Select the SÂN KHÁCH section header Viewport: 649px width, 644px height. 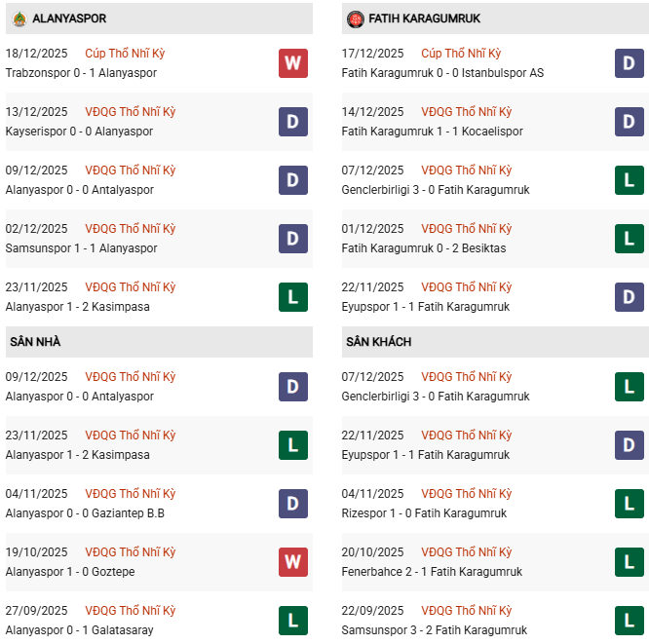[x=378, y=342]
